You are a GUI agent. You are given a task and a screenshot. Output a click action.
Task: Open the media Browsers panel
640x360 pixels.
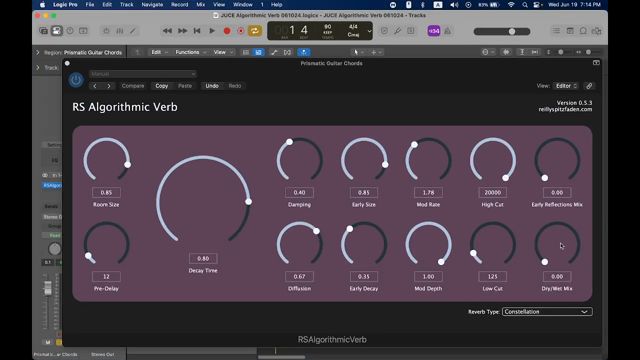(597, 31)
